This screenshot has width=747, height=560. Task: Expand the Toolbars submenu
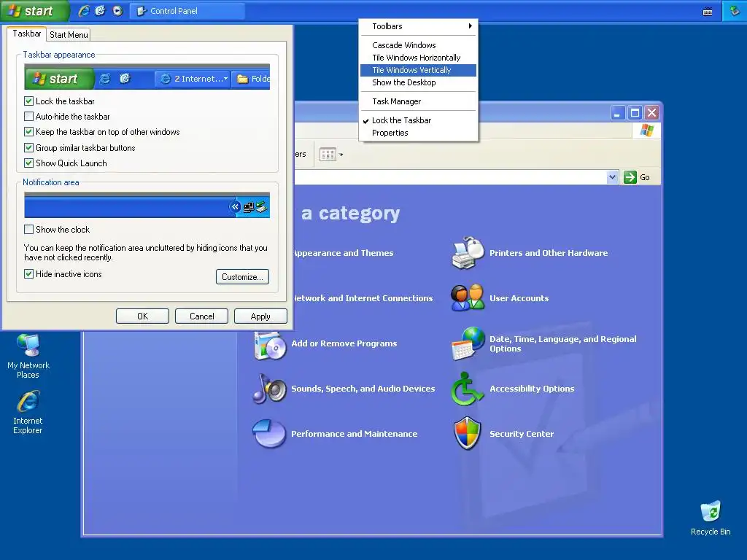coord(418,26)
